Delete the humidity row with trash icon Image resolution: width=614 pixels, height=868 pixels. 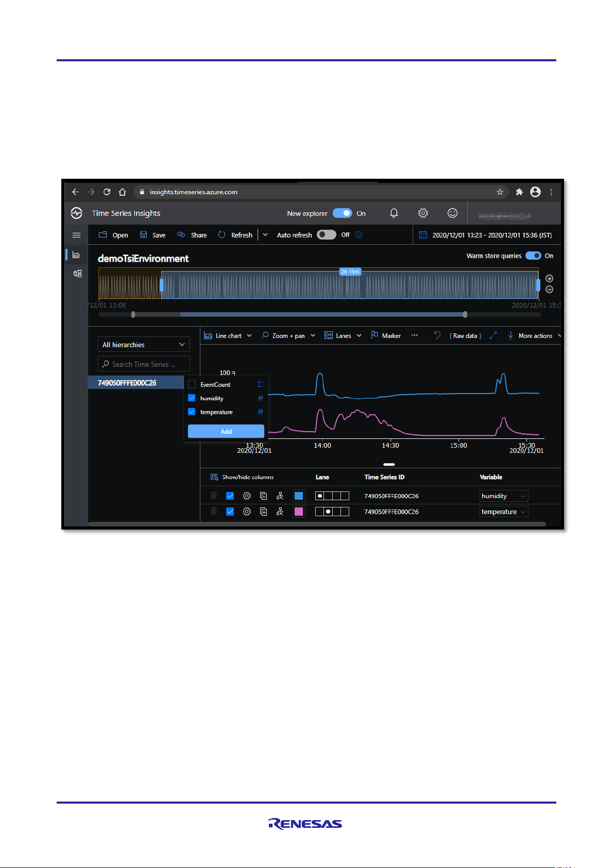(214, 496)
